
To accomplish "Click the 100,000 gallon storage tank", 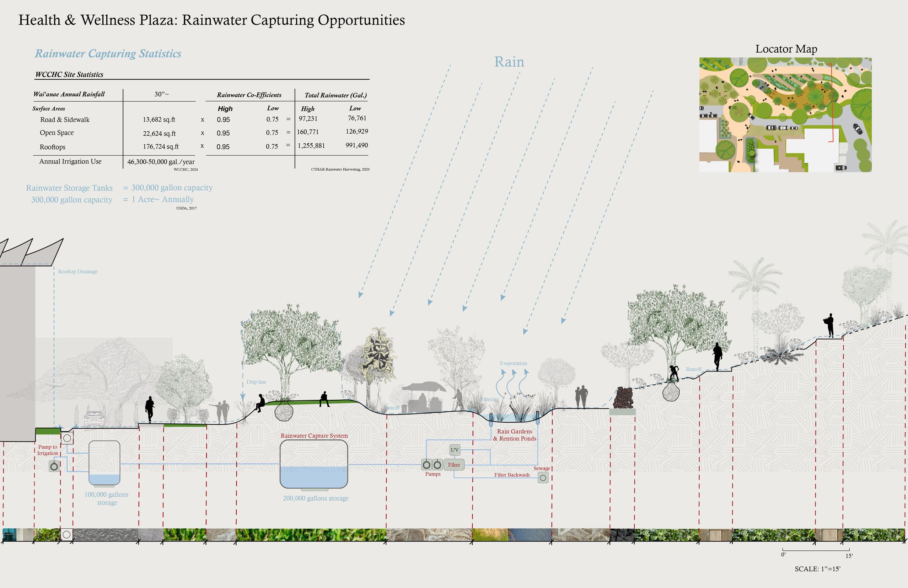I will [x=104, y=463].
